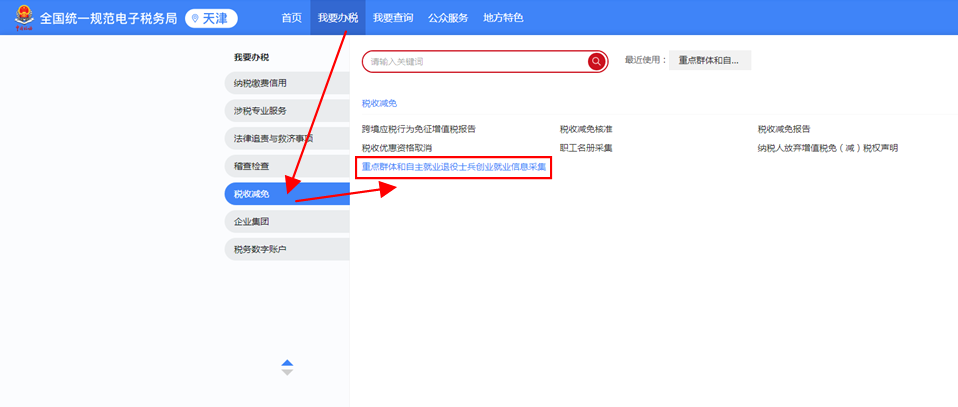
Task: Select 税务数字账户 in sidebar
Action: tap(287, 249)
